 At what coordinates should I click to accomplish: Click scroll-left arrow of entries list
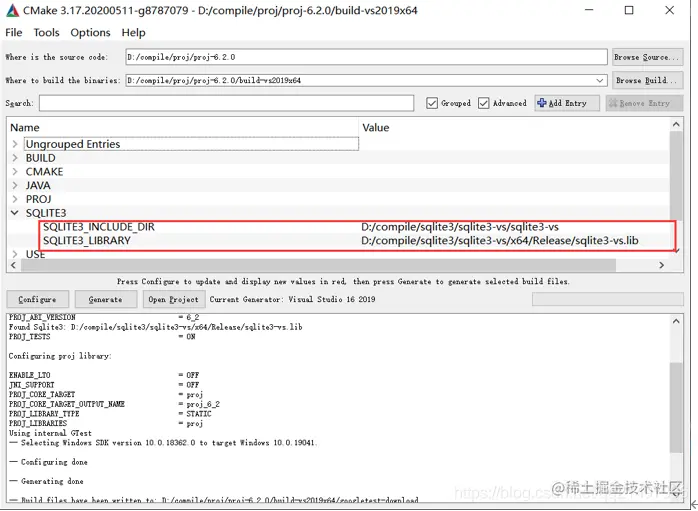13,265
